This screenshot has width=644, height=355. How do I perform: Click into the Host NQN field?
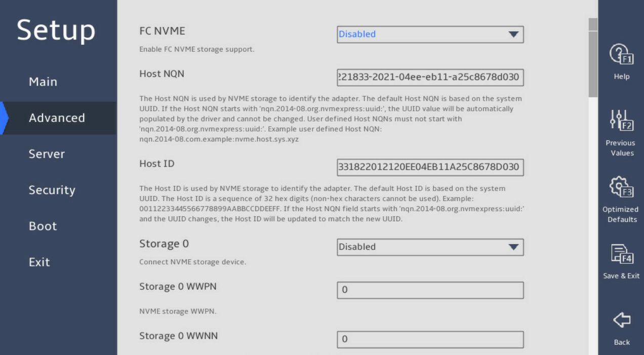(x=430, y=77)
